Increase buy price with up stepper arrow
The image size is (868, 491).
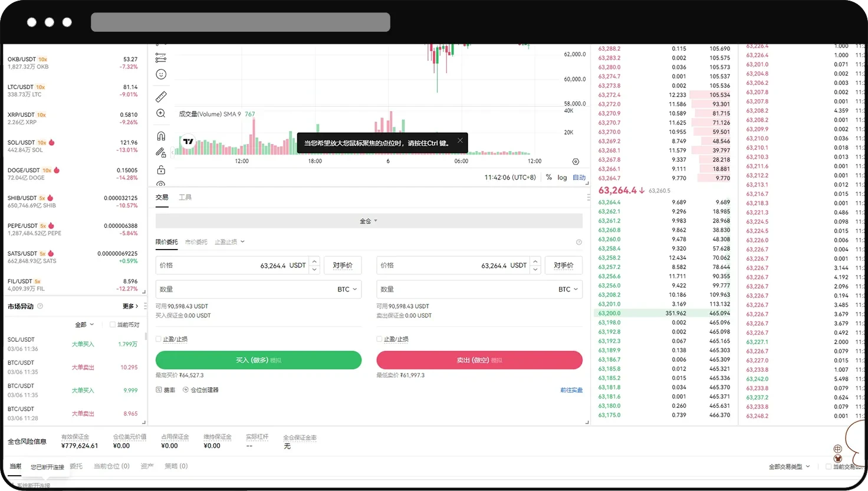point(314,261)
